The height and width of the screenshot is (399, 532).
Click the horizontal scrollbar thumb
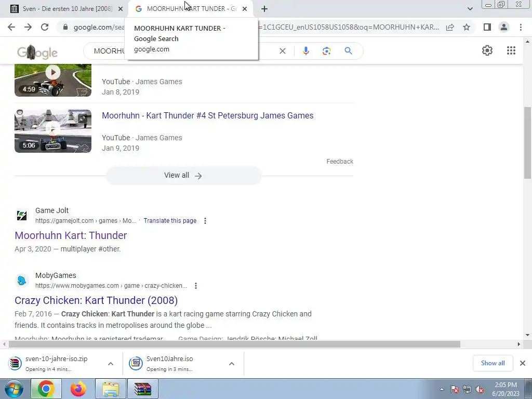(234, 344)
